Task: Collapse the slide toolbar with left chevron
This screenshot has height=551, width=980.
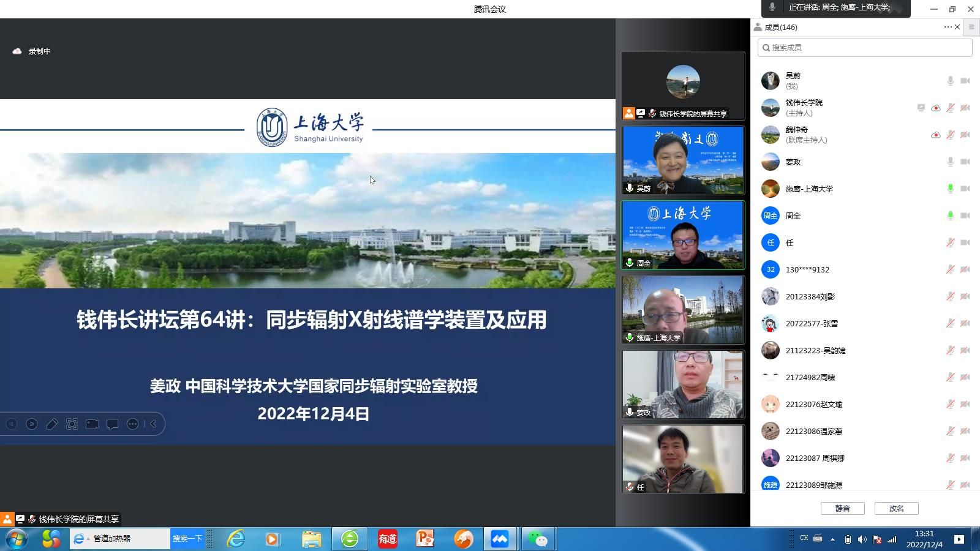Action: pos(153,424)
